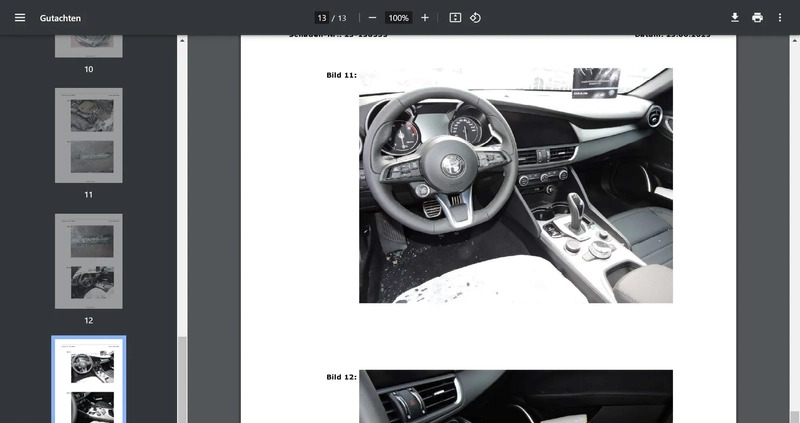Screen dimensions: 800x423
Task: Click the thumbnail label 11
Action: click(89, 194)
